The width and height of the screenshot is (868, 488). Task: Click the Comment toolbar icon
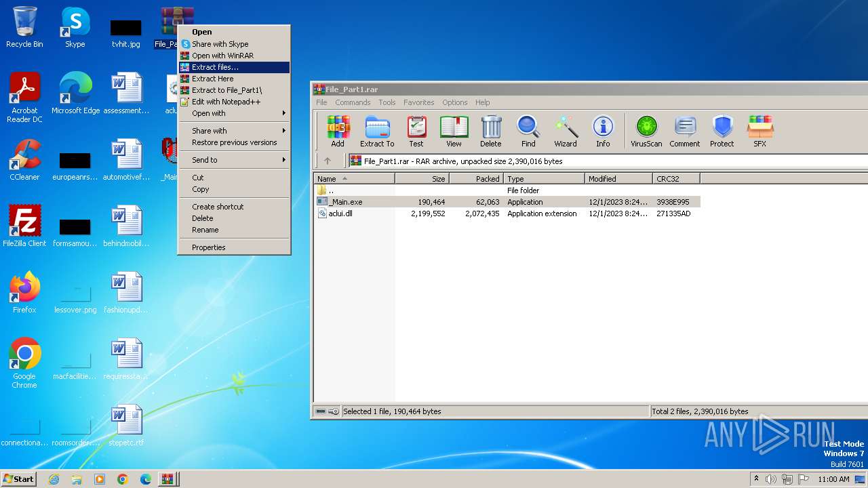(685, 131)
